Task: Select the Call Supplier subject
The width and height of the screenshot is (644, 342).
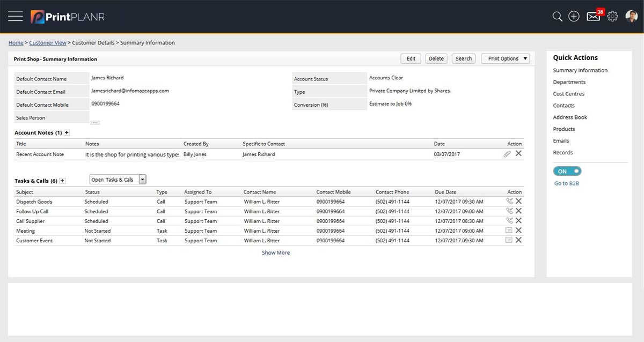Action: click(x=31, y=221)
